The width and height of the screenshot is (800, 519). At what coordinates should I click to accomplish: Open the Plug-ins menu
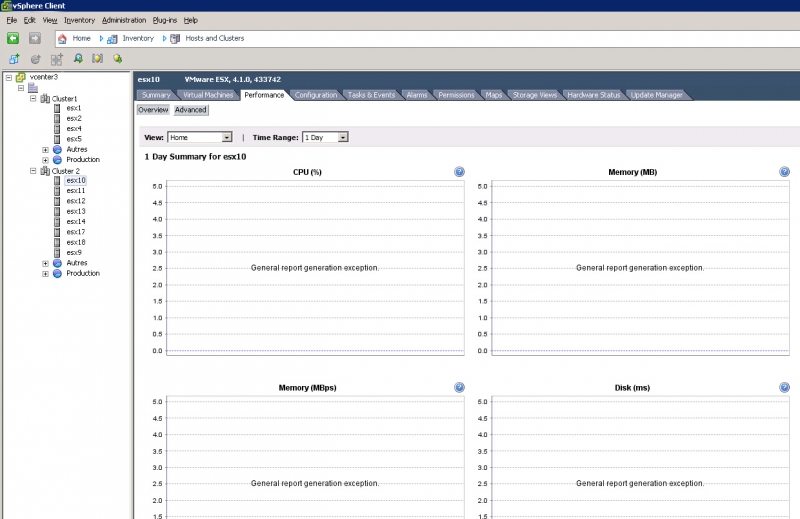[165, 20]
